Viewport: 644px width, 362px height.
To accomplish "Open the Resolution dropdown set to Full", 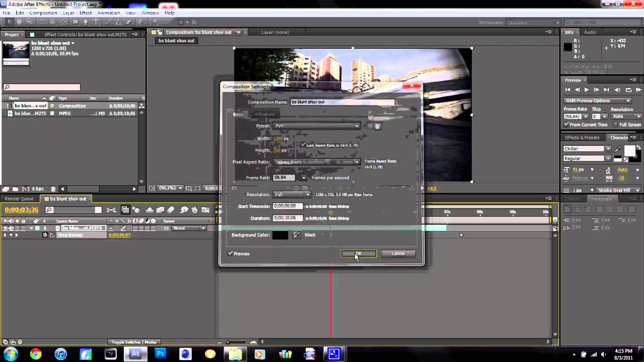I will [x=292, y=195].
